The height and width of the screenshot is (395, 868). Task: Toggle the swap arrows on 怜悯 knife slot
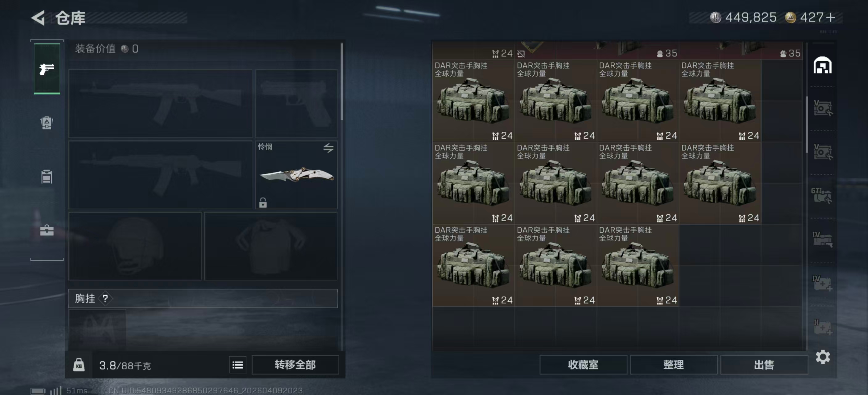[329, 148]
